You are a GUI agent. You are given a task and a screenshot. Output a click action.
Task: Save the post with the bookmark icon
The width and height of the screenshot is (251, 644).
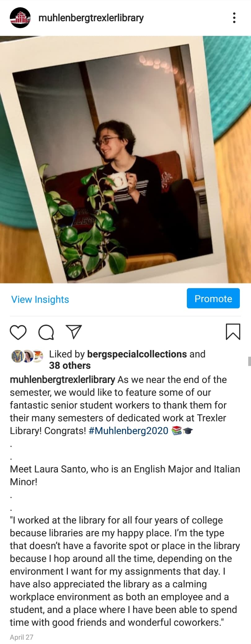[x=233, y=332]
